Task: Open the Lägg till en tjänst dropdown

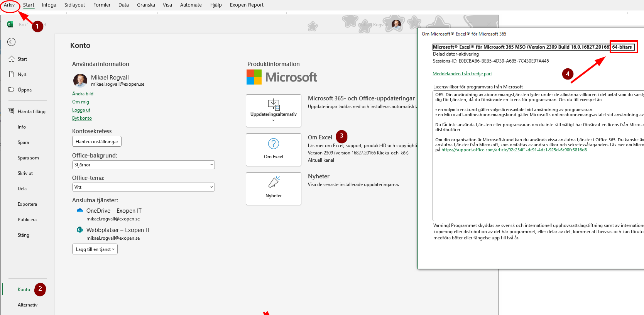Action: pos(95,249)
